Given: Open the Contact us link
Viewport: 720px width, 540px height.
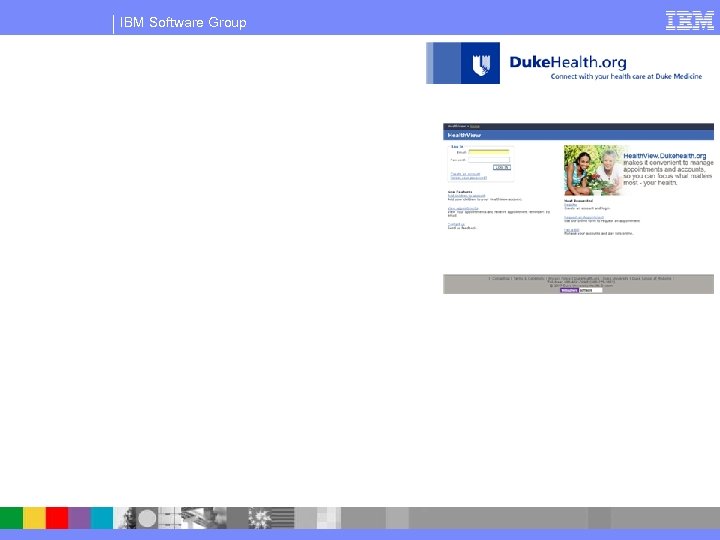Looking at the screenshot, I should [x=456, y=224].
